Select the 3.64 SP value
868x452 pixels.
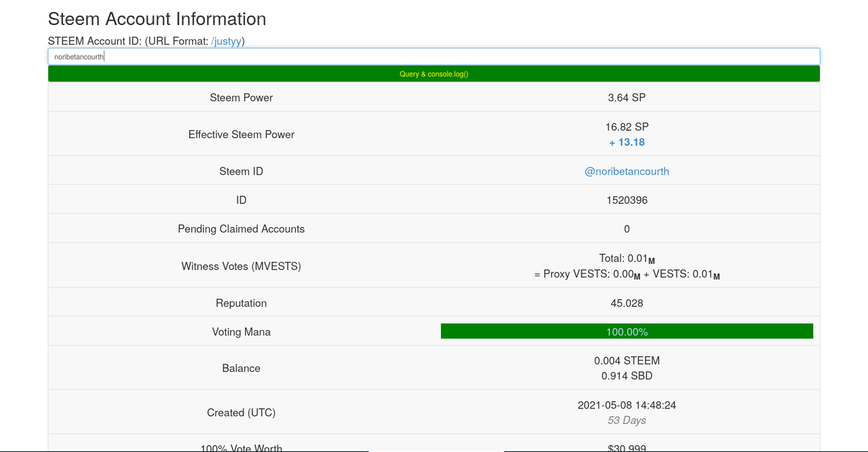click(x=627, y=98)
